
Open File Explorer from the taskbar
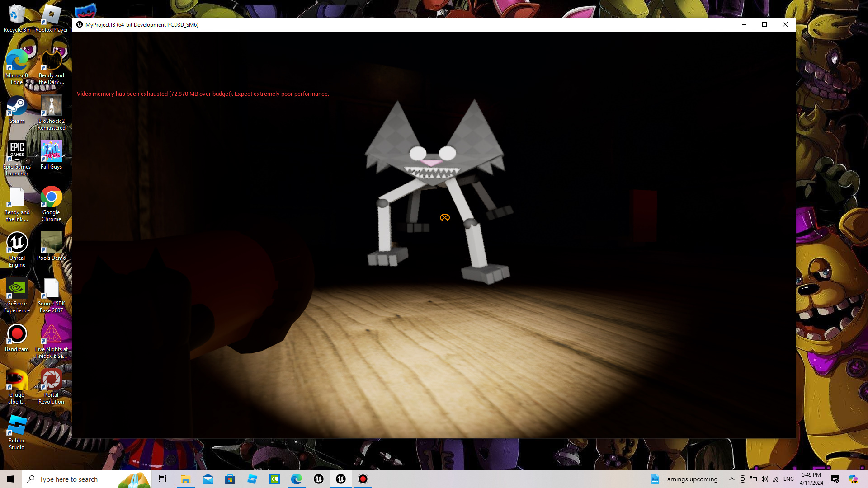185,479
